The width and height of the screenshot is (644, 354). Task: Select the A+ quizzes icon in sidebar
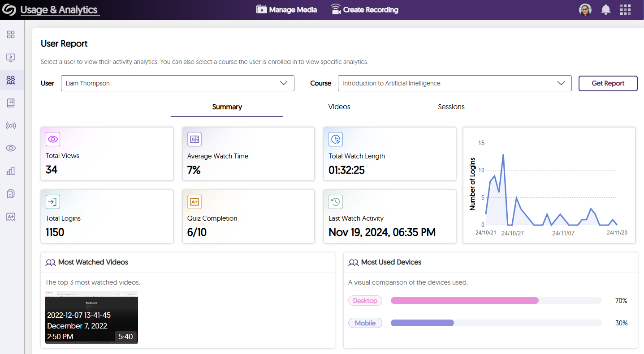(11, 216)
